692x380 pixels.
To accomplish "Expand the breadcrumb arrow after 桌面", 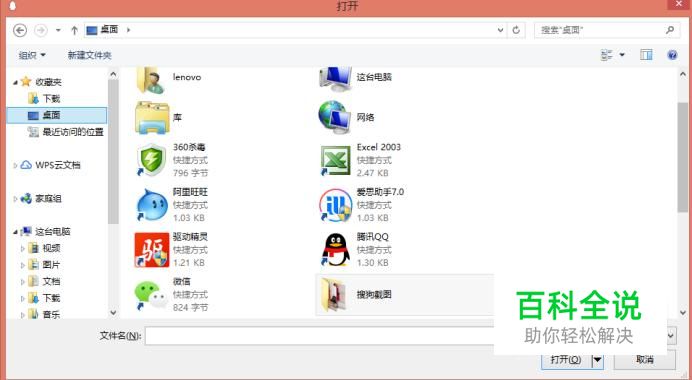I will tap(128, 30).
